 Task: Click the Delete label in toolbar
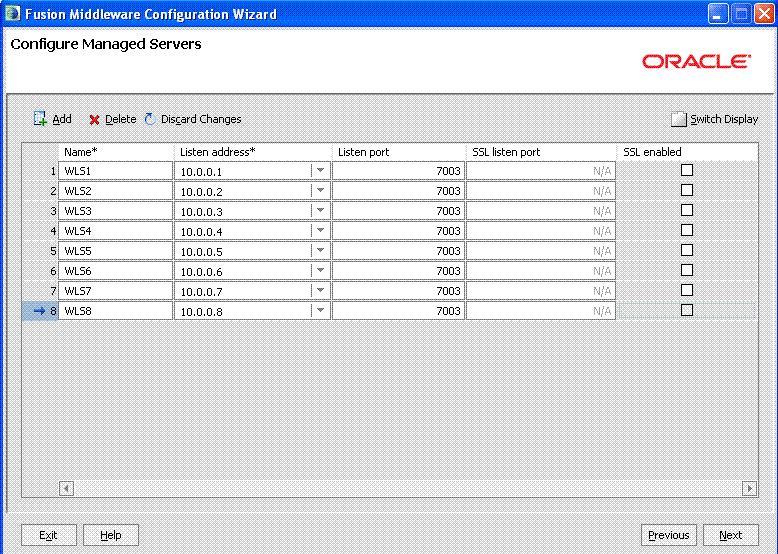click(121, 120)
